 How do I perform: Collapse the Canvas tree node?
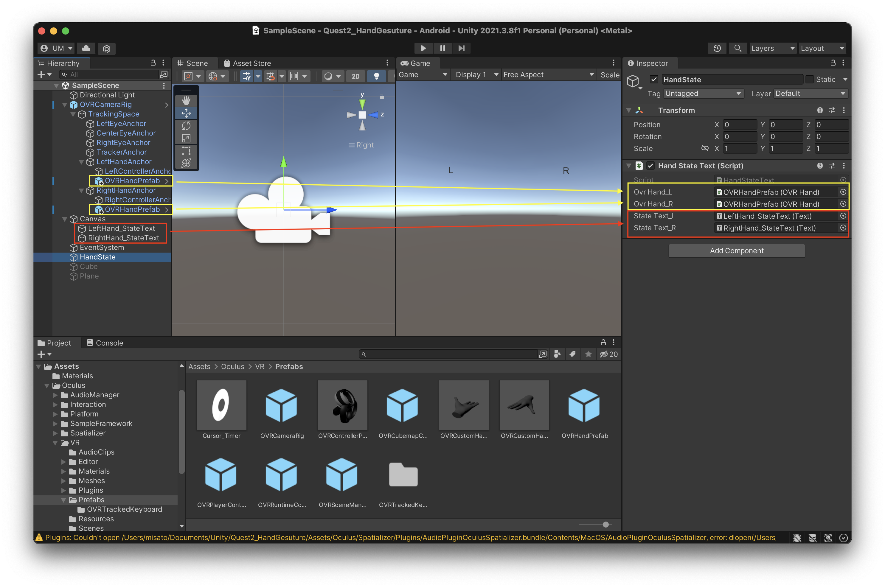(x=65, y=219)
